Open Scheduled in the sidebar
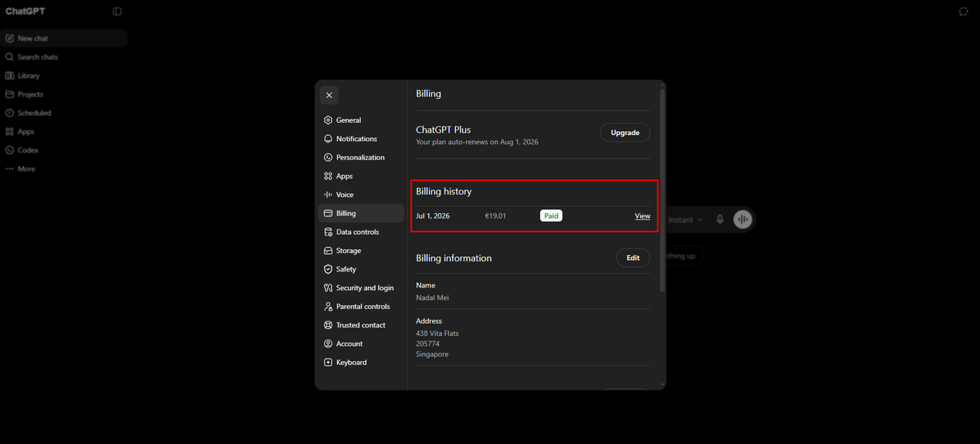This screenshot has height=444, width=980. coord(64,113)
